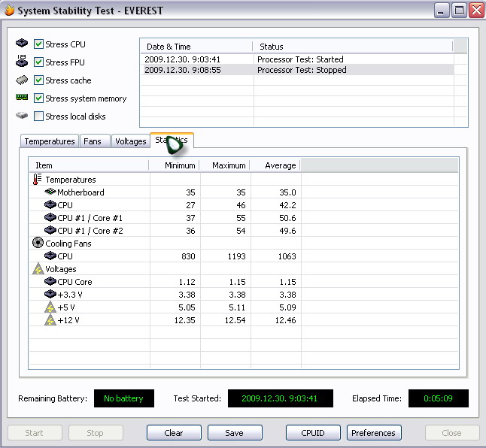This screenshot has width=486, height=448.
Task: Click the Start button
Action: pos(35,432)
